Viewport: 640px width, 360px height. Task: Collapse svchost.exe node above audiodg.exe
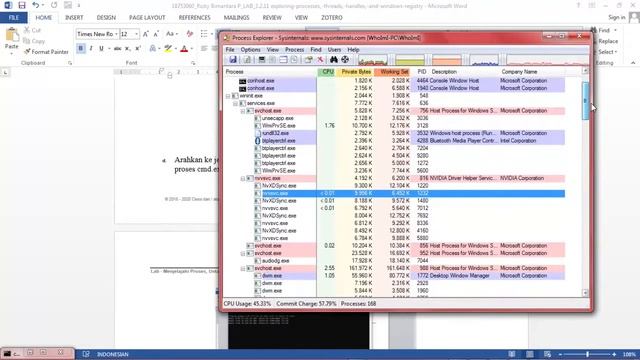[x=243, y=253]
